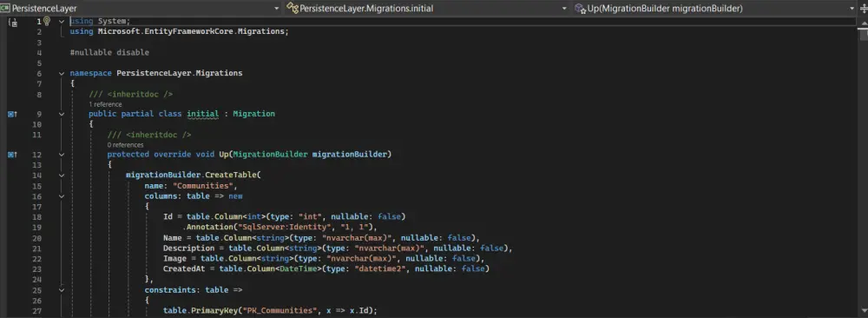Open the lightbulb quick actions on line 1
Image resolution: width=868 pixels, height=318 pixels.
tap(47, 21)
